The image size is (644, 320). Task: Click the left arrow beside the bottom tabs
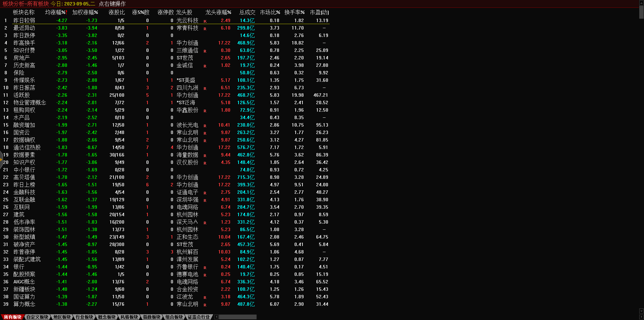click(216, 317)
